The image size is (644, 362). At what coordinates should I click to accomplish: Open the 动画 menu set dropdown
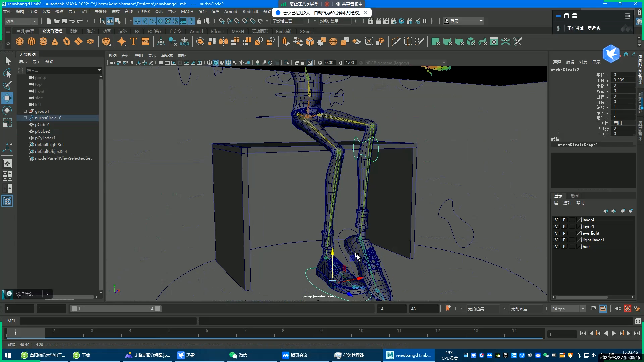(21, 21)
